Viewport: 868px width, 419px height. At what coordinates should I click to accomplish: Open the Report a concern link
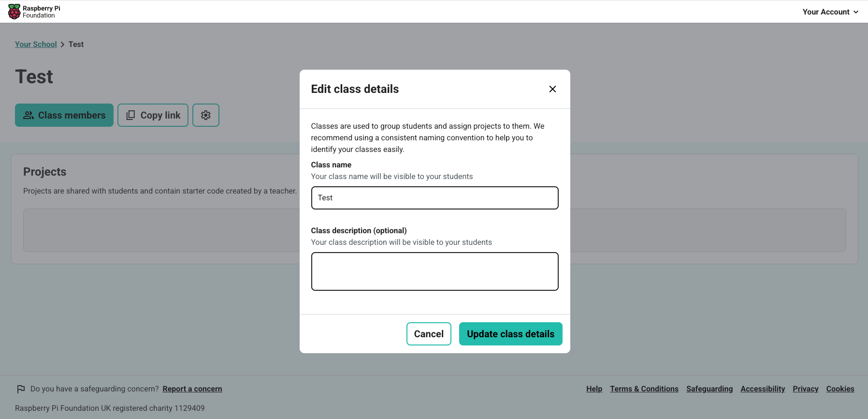(192, 389)
